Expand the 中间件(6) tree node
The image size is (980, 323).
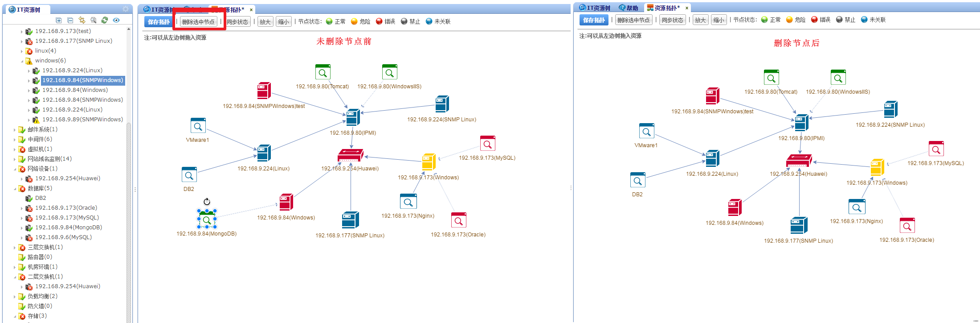click(x=14, y=140)
